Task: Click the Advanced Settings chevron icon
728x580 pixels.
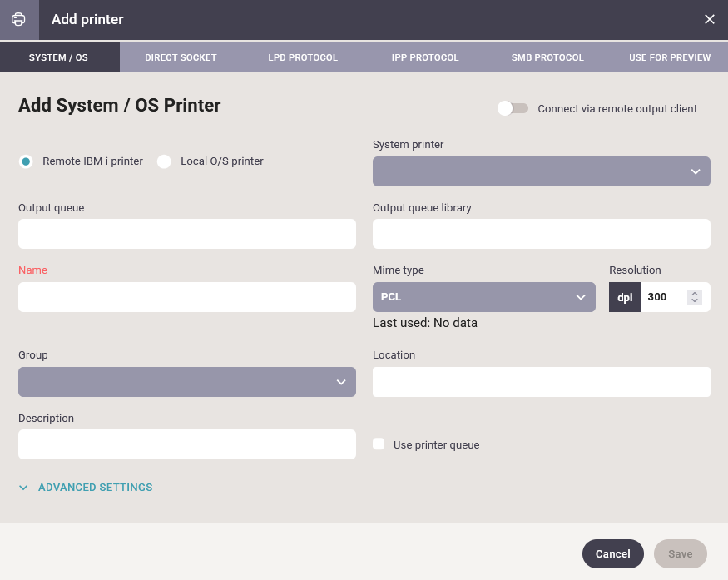Action: click(x=23, y=488)
